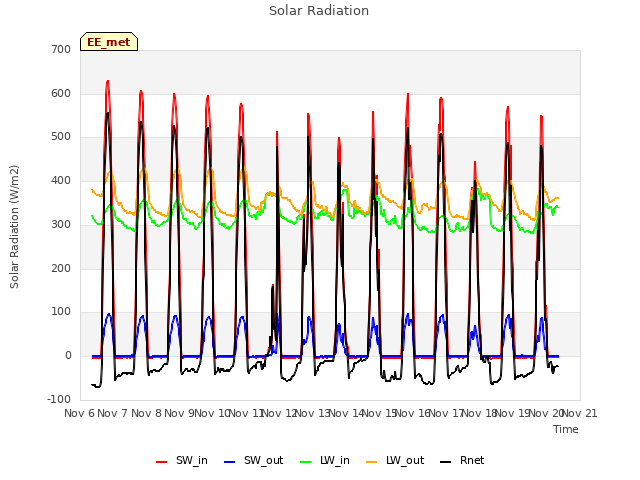Click the -100 y-axis tick label

(x=59, y=399)
